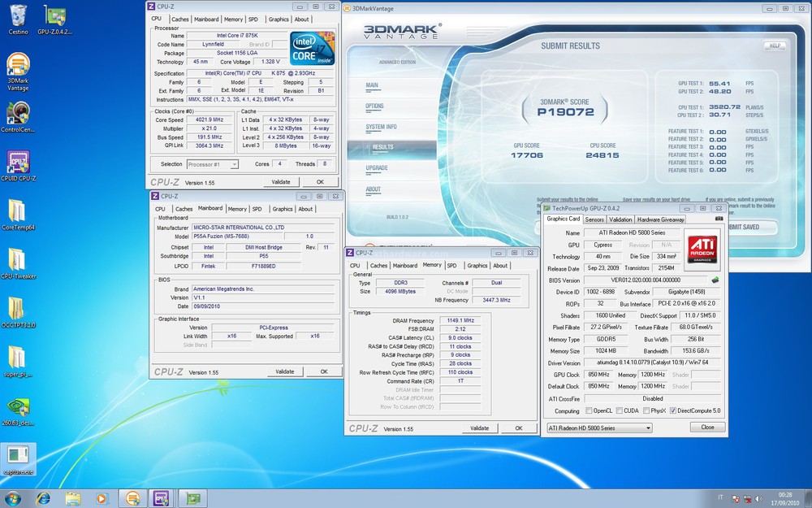The height and width of the screenshot is (508, 812).
Task: Click the 3DMark score P19072
Action: click(x=565, y=112)
